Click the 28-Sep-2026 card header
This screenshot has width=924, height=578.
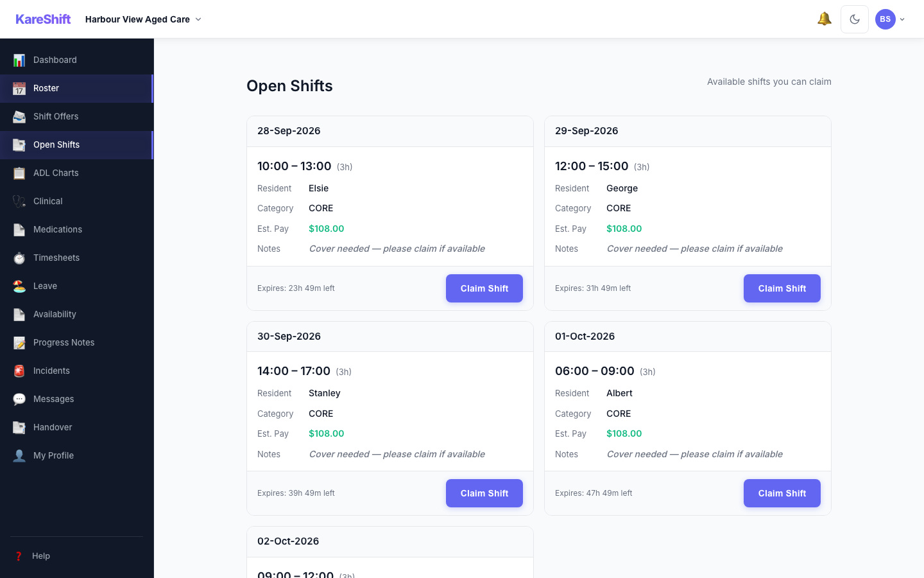point(390,131)
